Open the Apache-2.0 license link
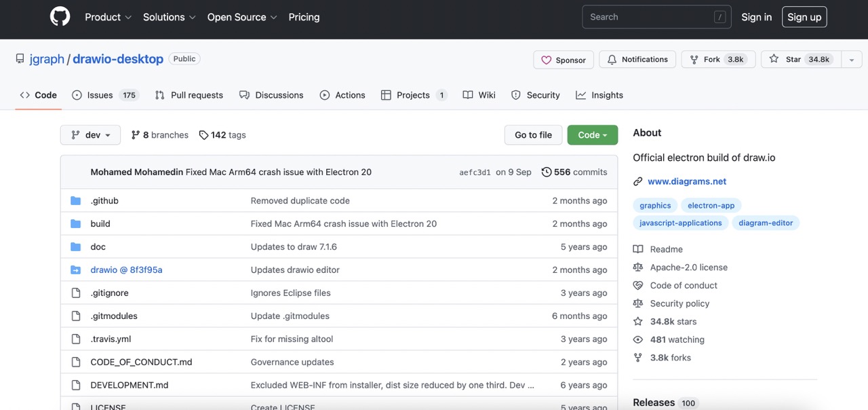868x410 pixels. [688, 267]
